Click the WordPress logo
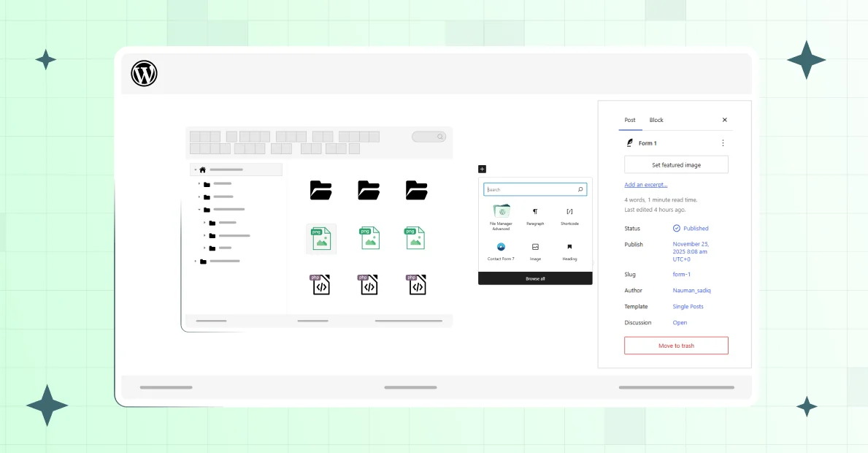Screen dimensions: 868x453 point(144,74)
